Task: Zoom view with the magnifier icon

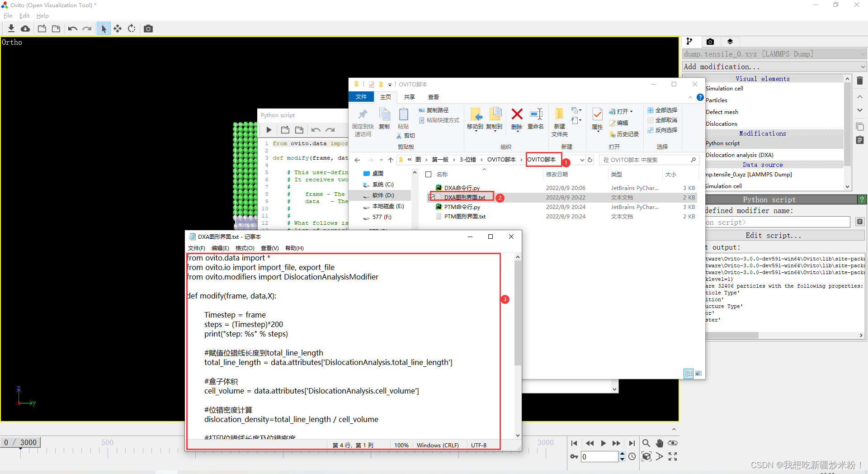Action: pos(646,443)
